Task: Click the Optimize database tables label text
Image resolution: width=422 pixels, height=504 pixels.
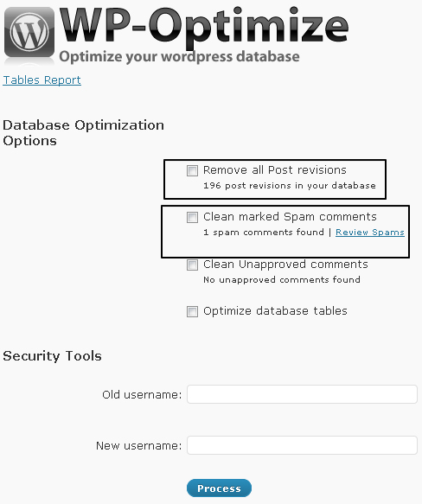Action: 275,311
